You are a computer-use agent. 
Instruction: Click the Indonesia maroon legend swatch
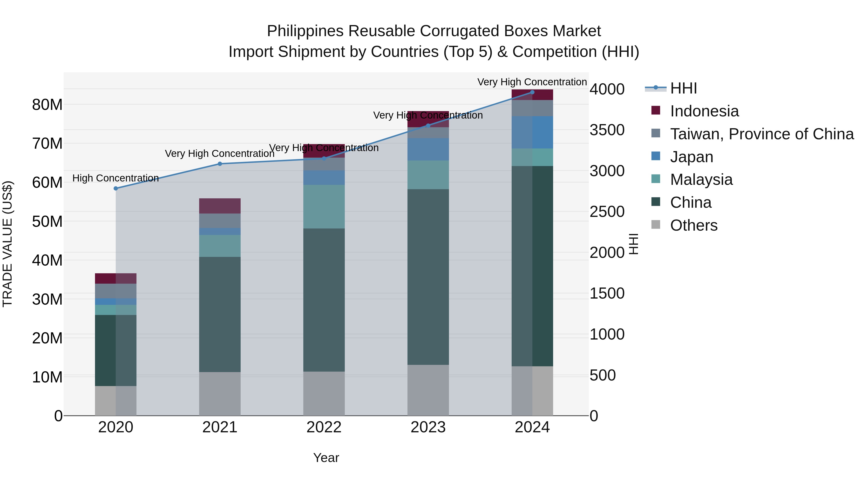[x=656, y=110]
